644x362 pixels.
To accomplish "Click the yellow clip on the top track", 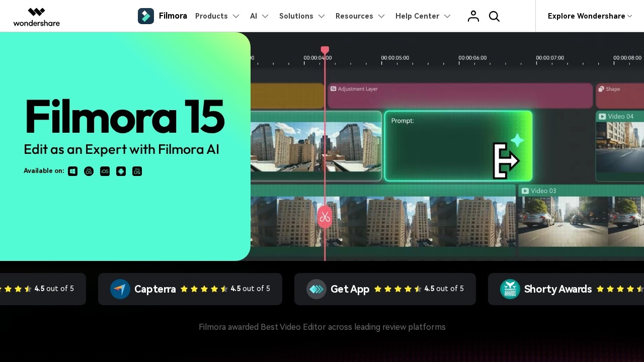I will click(x=287, y=96).
